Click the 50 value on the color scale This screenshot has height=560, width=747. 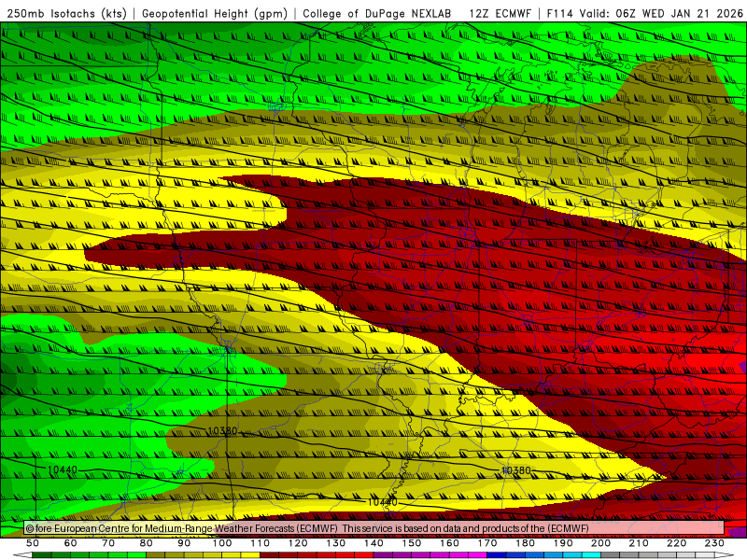coord(33,543)
